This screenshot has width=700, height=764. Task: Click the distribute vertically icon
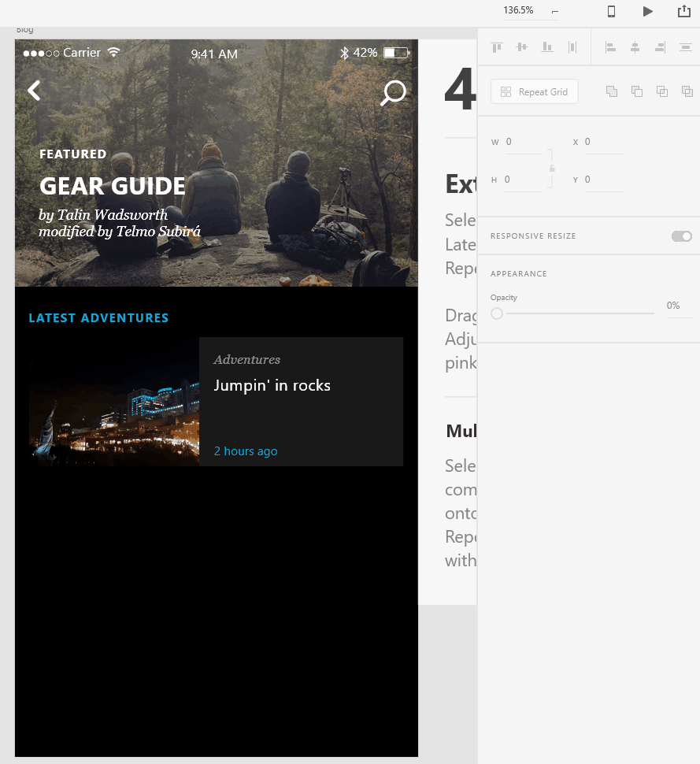(x=685, y=47)
